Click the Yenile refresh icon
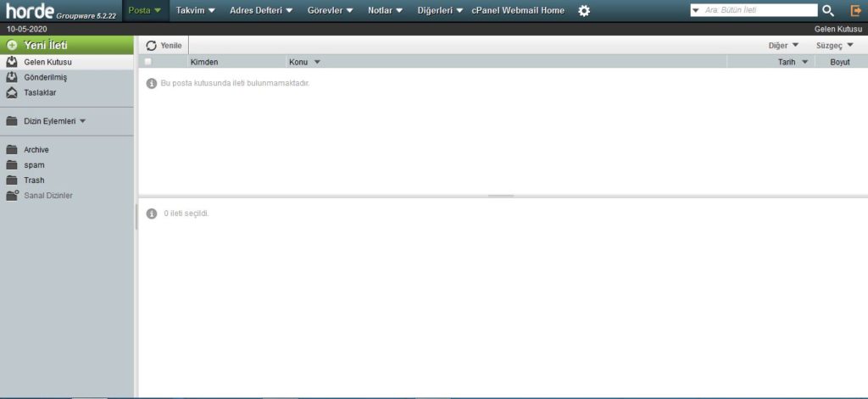 coord(151,46)
